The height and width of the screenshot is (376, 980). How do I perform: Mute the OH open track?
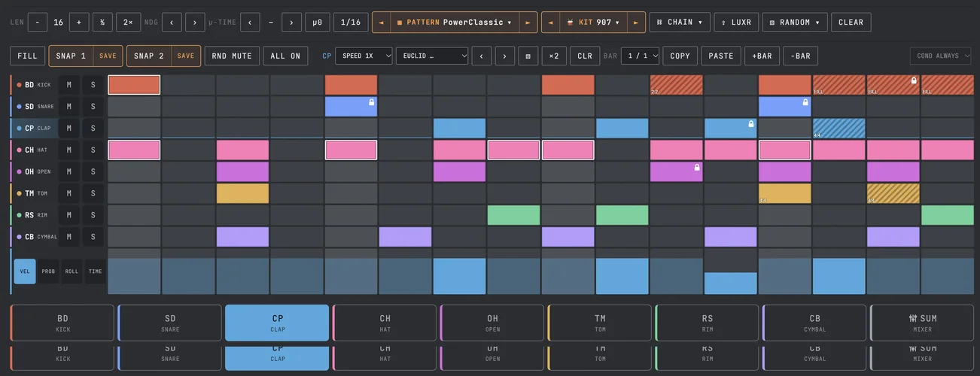[x=69, y=171]
